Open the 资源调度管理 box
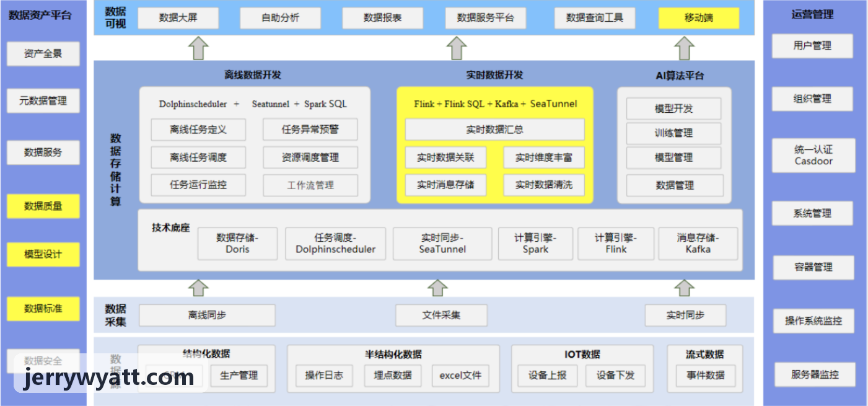Image resolution: width=868 pixels, height=406 pixels. click(310, 157)
